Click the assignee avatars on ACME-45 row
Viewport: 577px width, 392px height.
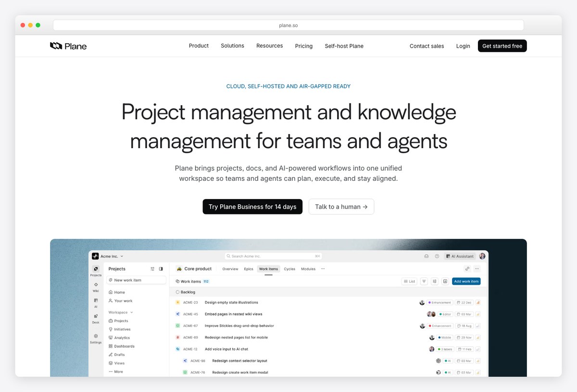431,314
